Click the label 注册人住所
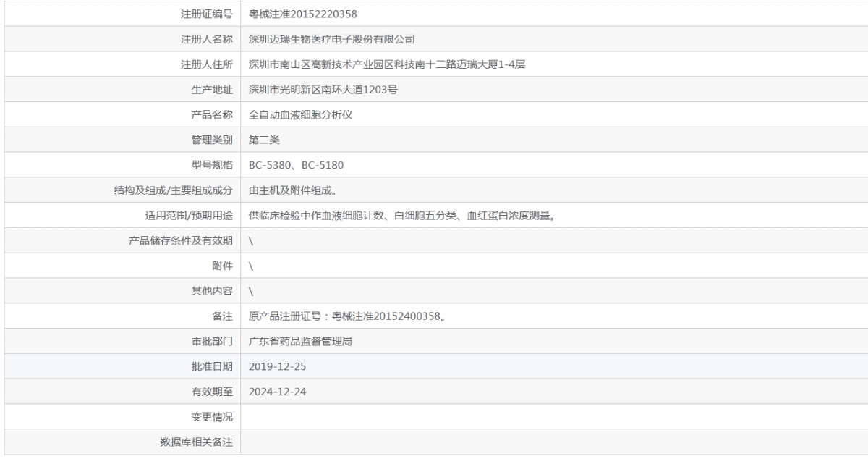868x464 pixels. (207, 64)
